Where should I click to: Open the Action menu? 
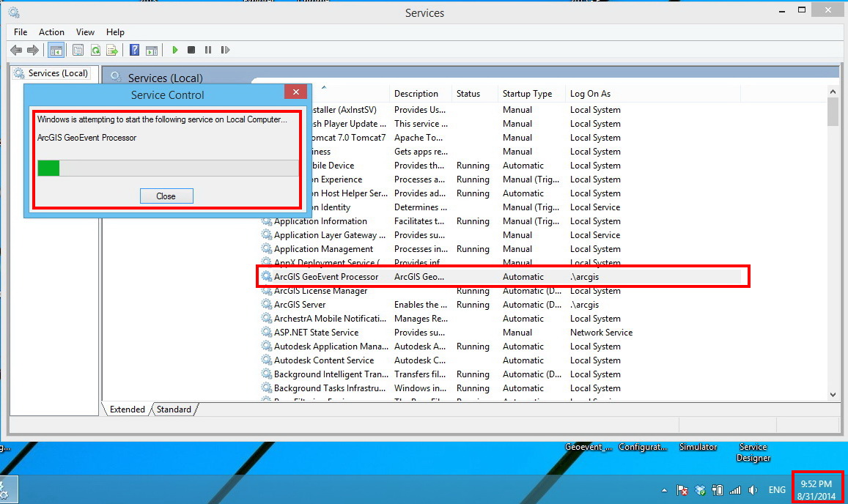click(x=51, y=32)
